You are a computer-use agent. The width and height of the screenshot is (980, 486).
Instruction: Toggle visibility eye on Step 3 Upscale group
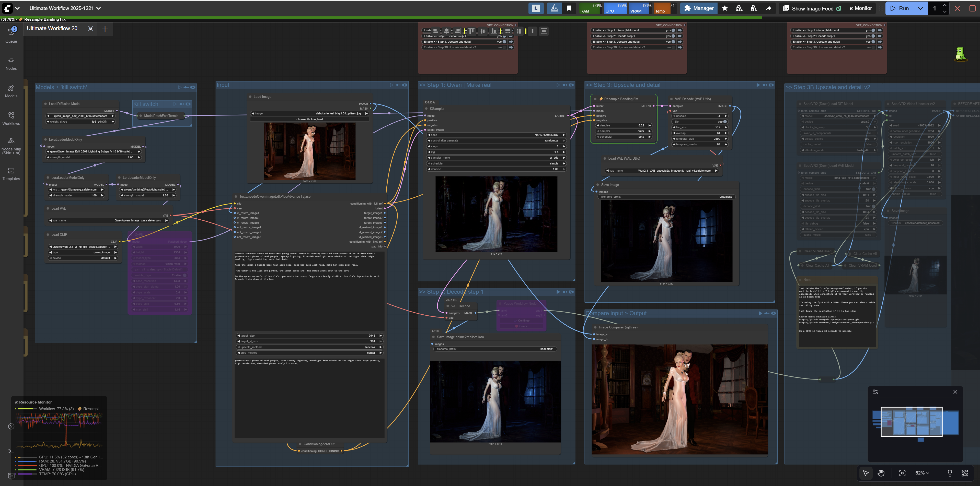(771, 85)
